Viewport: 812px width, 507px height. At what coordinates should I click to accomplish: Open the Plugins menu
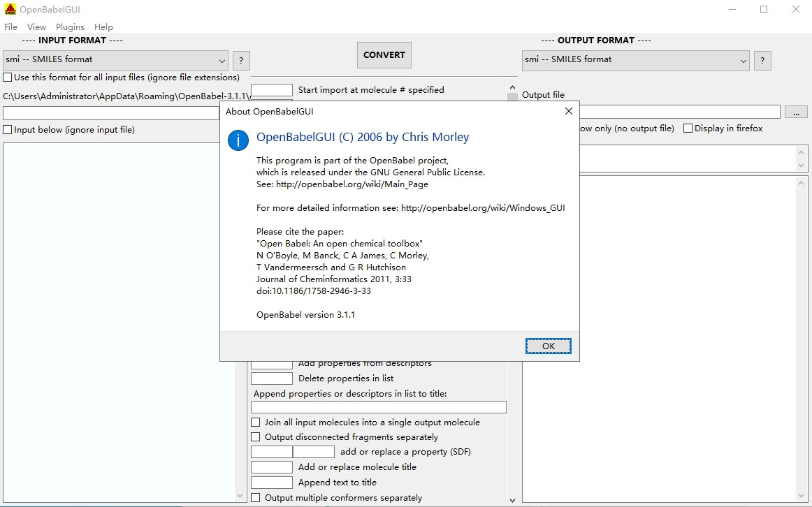(x=70, y=27)
